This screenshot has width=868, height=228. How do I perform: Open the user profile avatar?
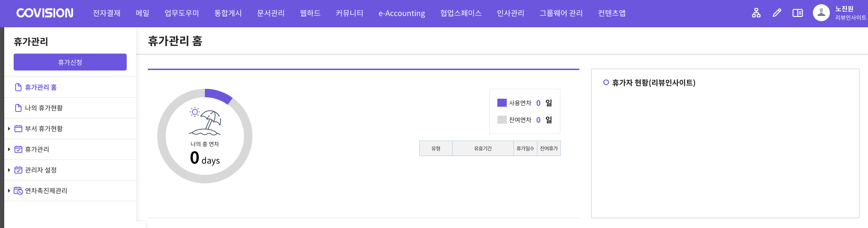pyautogui.click(x=821, y=13)
